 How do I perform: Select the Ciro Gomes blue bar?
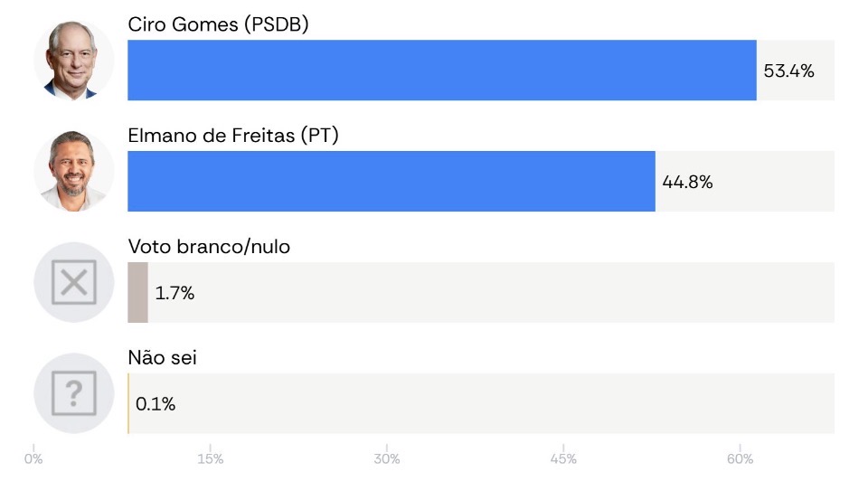[x=442, y=71]
